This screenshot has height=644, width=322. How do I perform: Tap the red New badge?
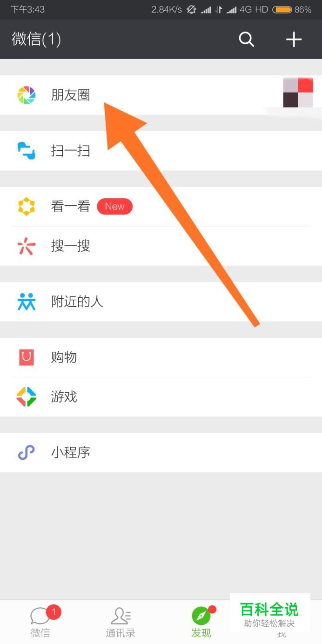[x=114, y=207]
